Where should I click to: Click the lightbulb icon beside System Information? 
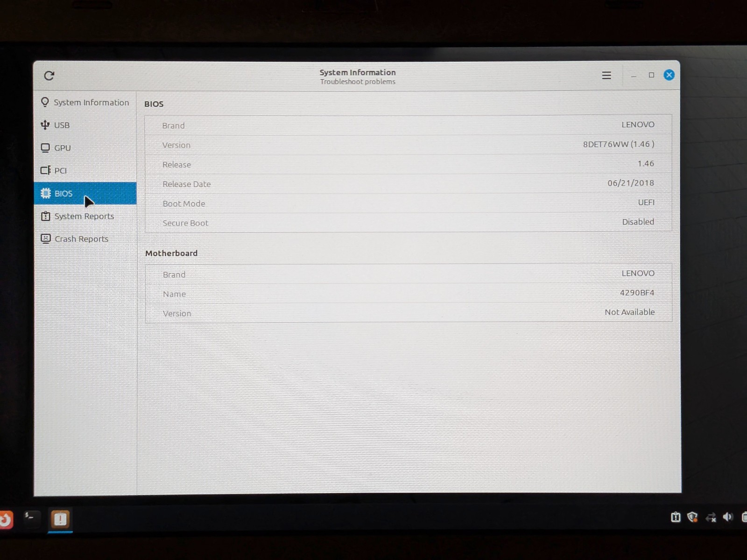tap(45, 102)
